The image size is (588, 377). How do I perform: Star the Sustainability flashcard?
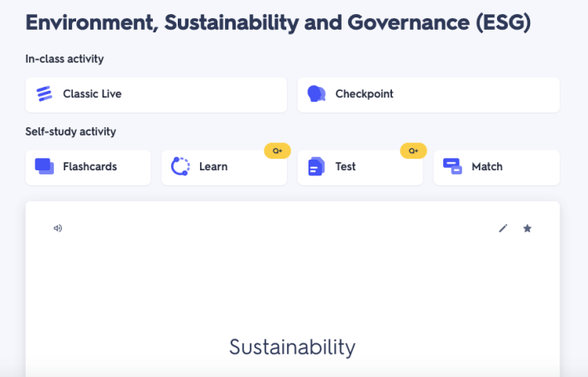pyautogui.click(x=528, y=228)
